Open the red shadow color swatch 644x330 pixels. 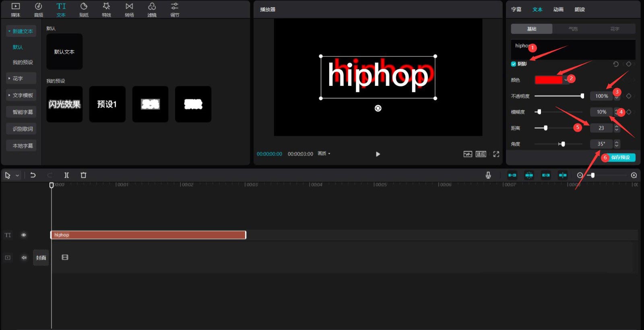[548, 80]
